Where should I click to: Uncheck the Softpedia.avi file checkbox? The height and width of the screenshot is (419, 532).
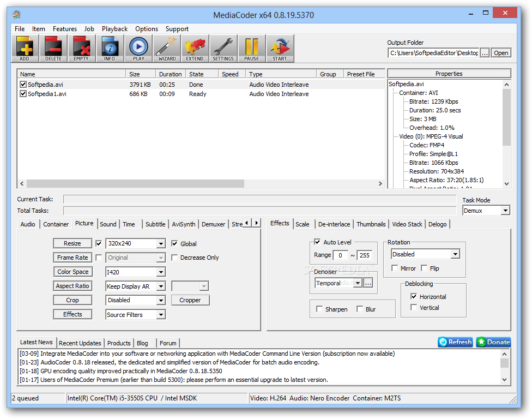pos(23,84)
